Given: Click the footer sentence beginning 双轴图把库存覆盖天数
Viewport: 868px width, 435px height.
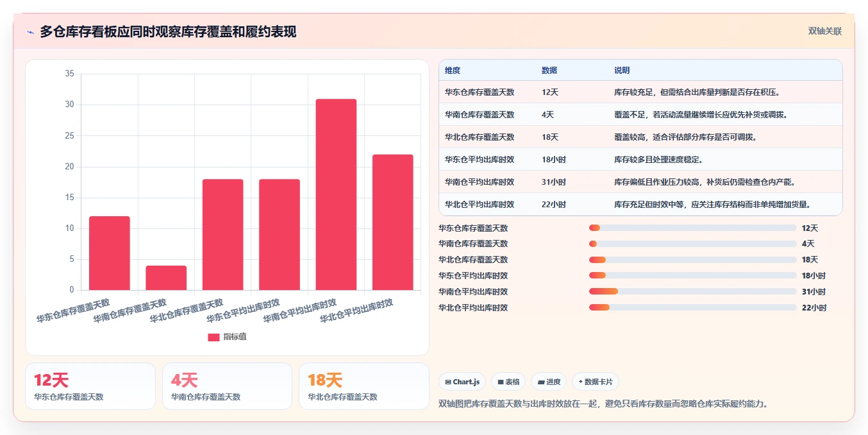Looking at the screenshot, I should pos(603,404).
